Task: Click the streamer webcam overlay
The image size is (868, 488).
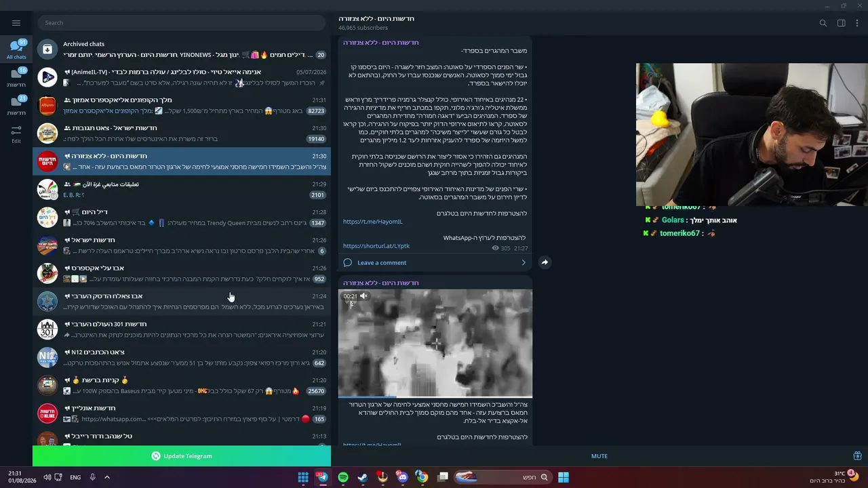Action: 752,135
